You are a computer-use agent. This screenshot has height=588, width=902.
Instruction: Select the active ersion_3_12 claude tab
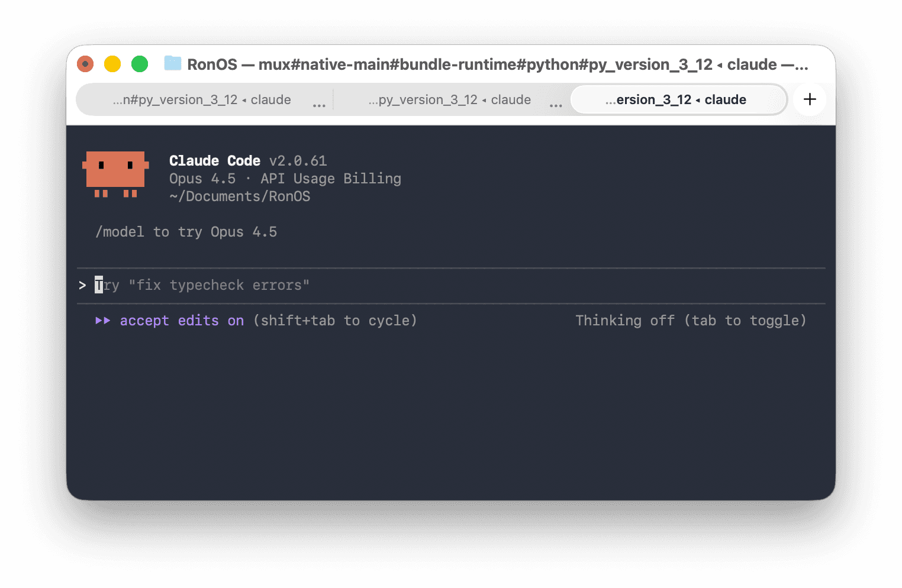676,99
